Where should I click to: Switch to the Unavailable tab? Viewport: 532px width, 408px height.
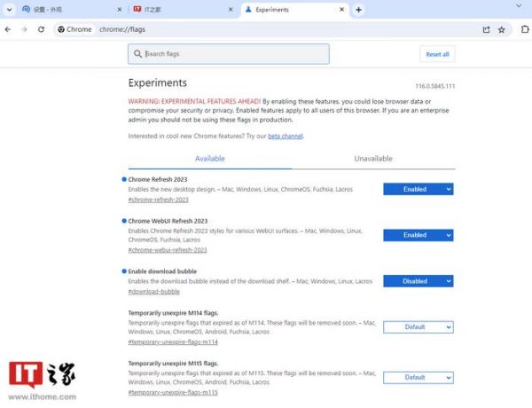pos(373,159)
